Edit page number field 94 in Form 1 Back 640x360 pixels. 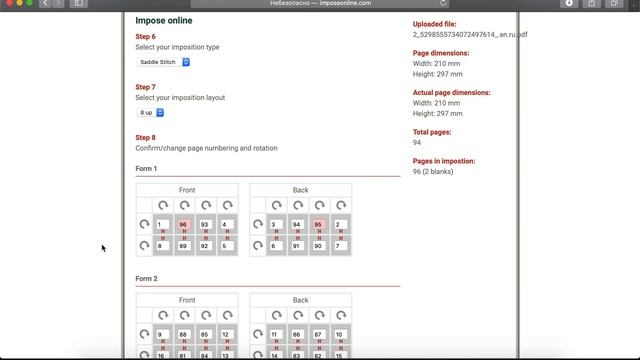coord(298,224)
